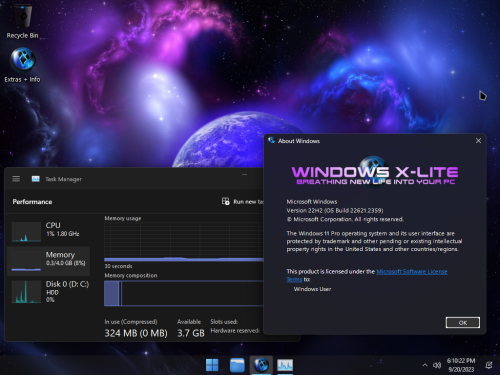500x375 pixels.
Task: Open the Microsoft Software License link
Action: click(412, 271)
